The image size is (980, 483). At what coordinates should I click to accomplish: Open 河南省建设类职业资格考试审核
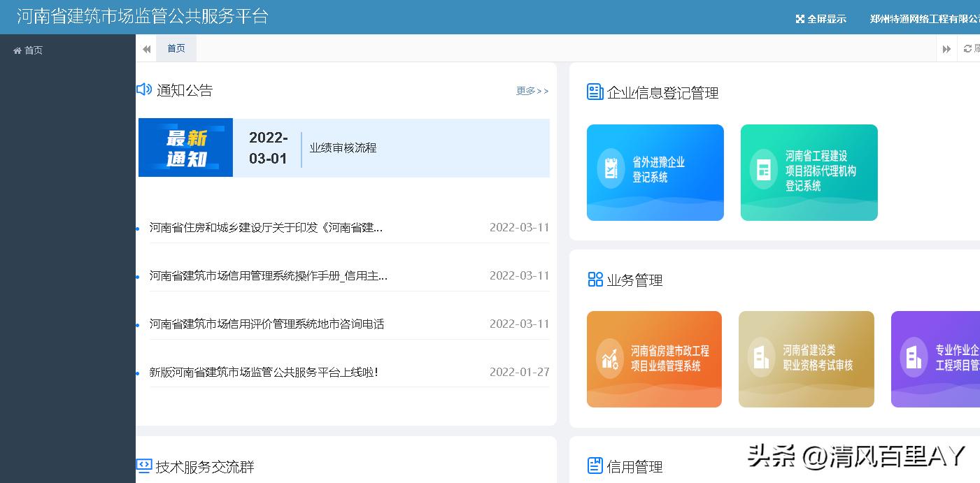[806, 359]
